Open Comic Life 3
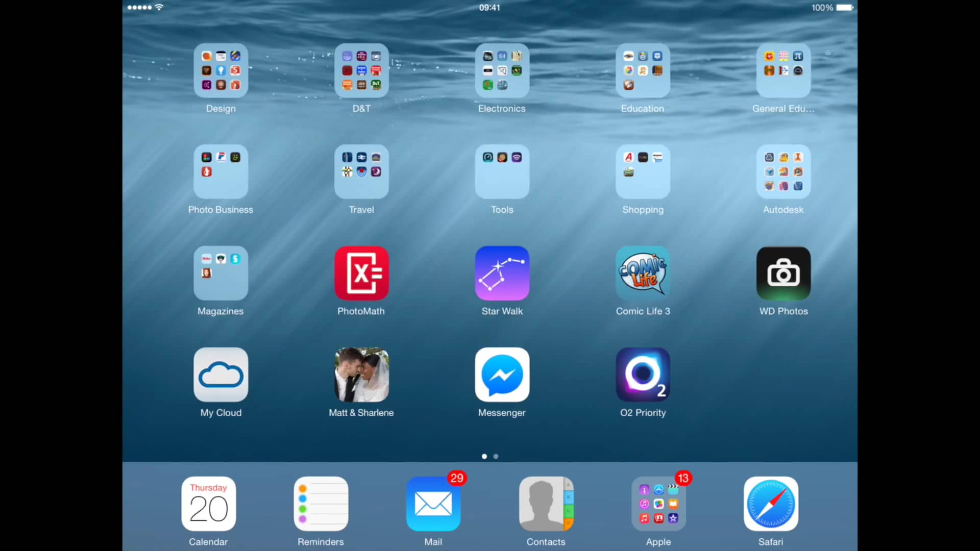The height and width of the screenshot is (551, 980). [642, 273]
